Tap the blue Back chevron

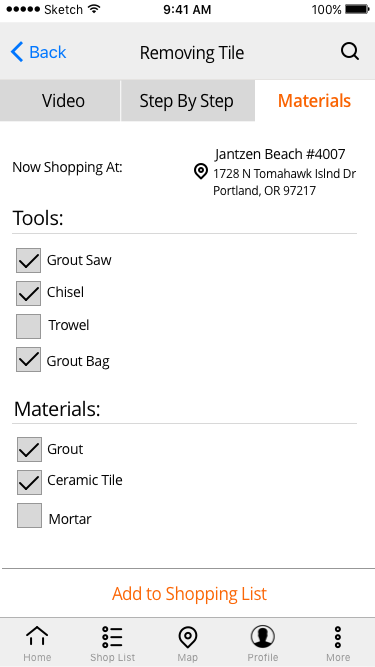17,52
